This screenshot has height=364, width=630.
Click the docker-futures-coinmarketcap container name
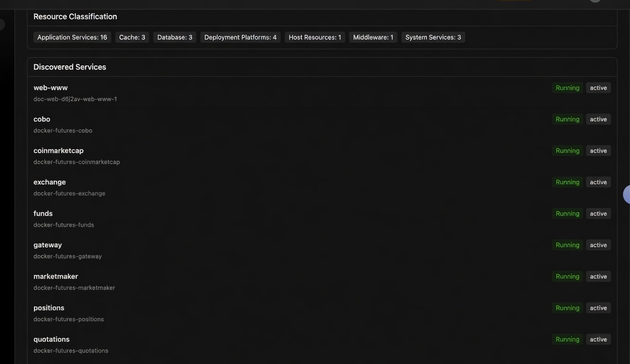point(77,162)
